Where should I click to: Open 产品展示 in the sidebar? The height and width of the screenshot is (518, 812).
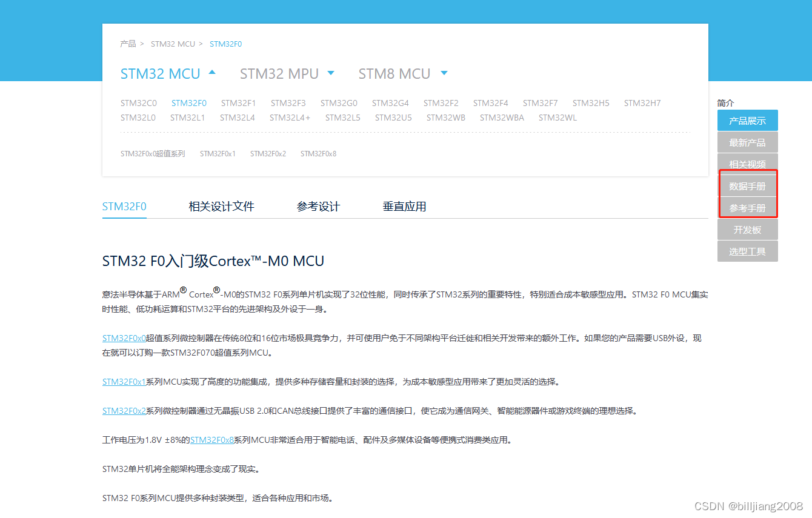coord(747,120)
